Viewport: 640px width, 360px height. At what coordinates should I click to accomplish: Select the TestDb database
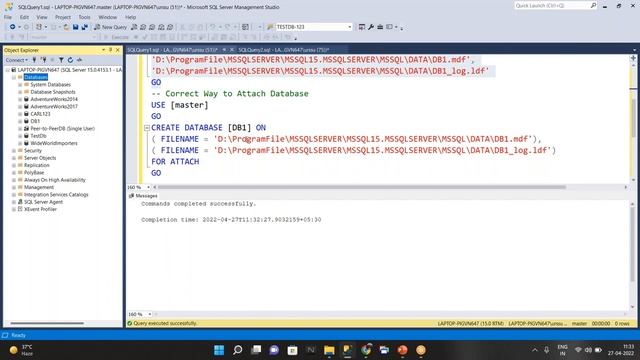point(38,136)
